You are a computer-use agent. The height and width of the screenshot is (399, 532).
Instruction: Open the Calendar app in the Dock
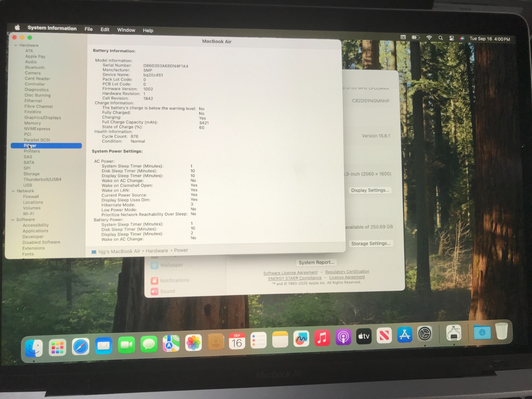[237, 341]
